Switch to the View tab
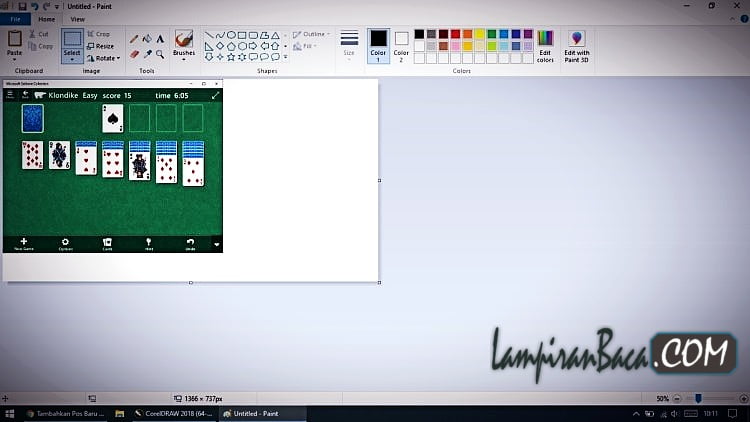The width and height of the screenshot is (750, 422). pos(77,19)
